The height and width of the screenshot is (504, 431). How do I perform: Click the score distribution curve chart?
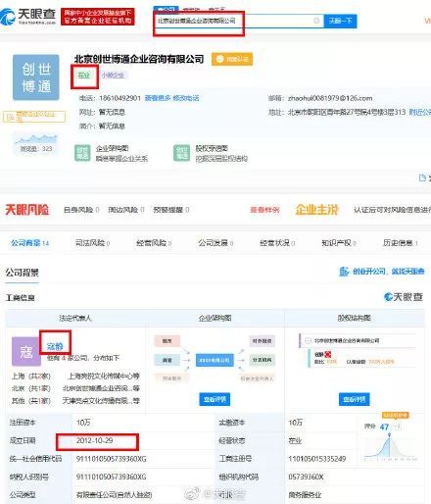point(391,446)
